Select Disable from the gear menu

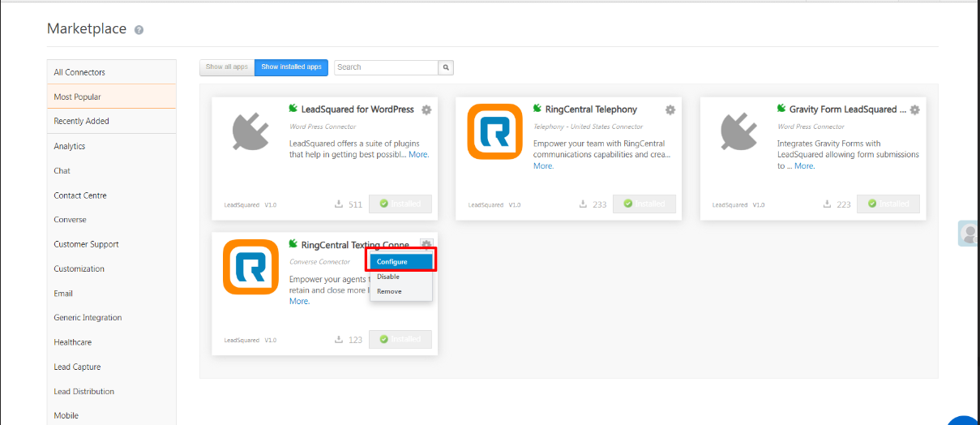(401, 277)
